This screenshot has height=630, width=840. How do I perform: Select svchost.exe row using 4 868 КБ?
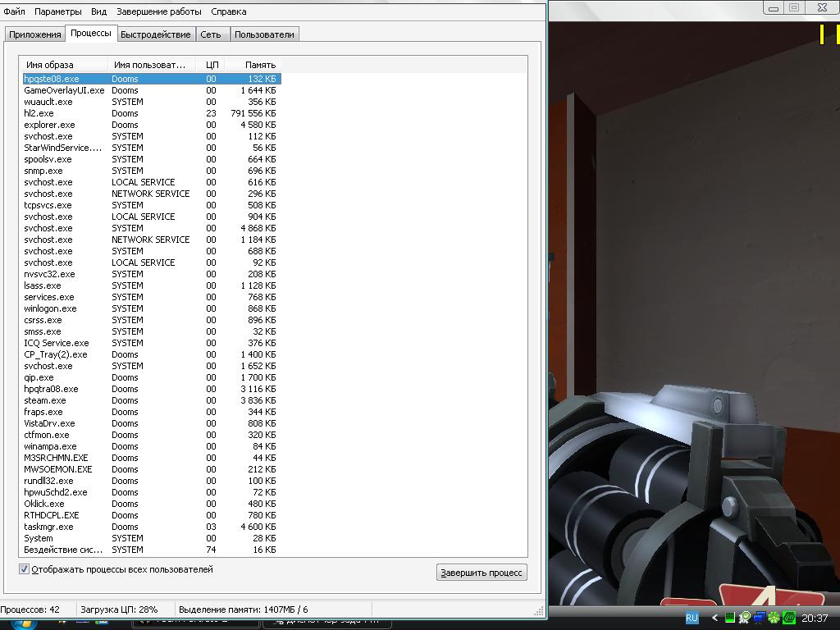click(x=152, y=228)
